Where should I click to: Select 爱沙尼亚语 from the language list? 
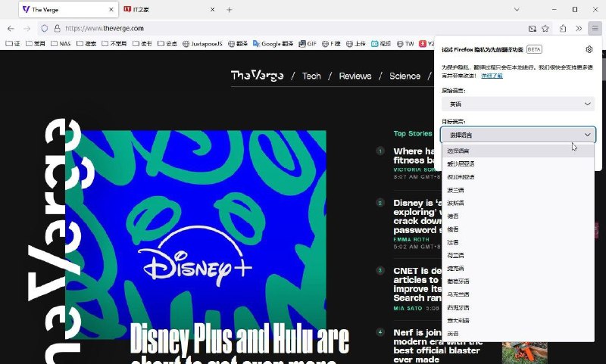click(x=517, y=163)
